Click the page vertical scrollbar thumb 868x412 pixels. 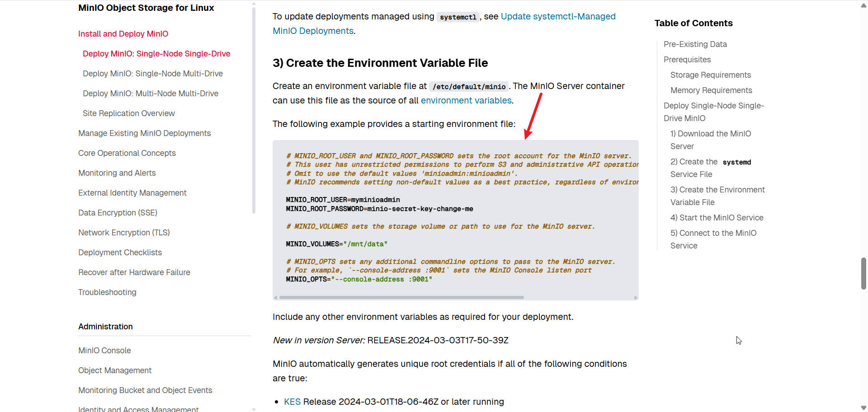pos(863,273)
